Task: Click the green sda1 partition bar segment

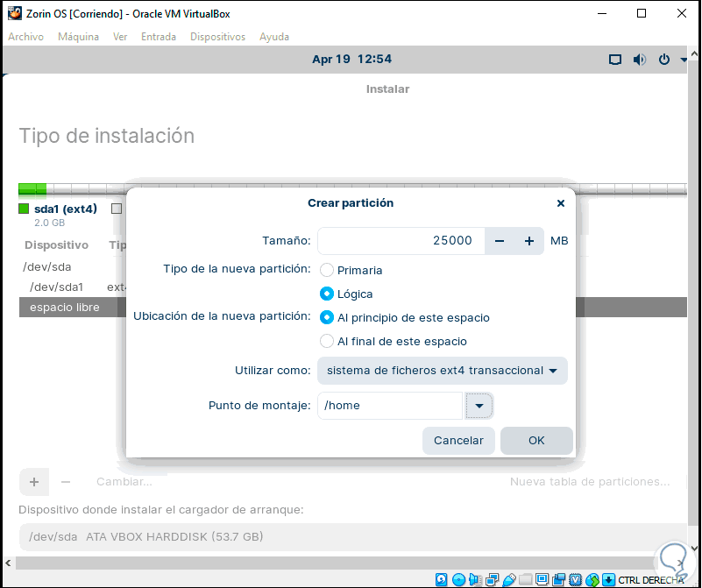Action: [32, 189]
